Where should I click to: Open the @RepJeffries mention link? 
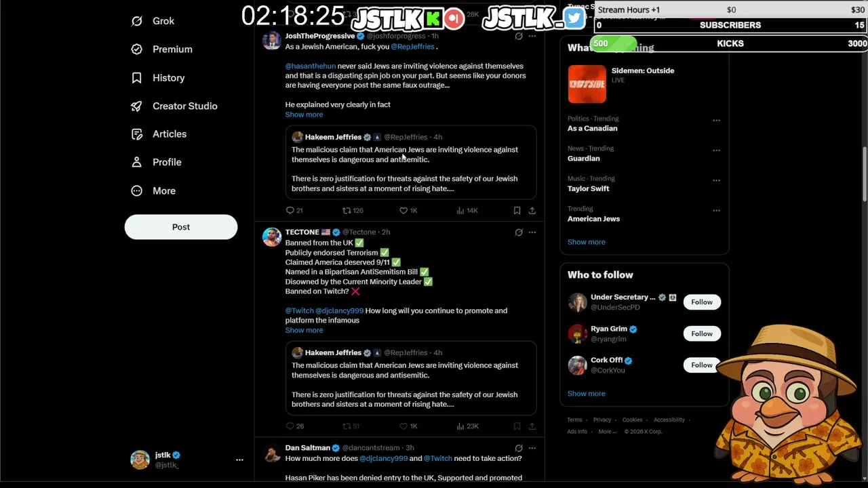pyautogui.click(x=412, y=47)
